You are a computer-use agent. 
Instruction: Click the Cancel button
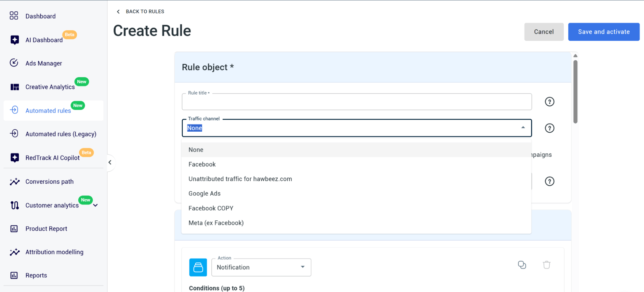tap(544, 32)
